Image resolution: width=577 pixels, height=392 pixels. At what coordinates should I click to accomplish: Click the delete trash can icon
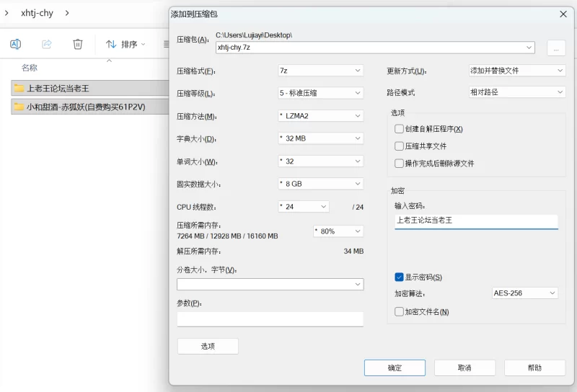point(78,44)
